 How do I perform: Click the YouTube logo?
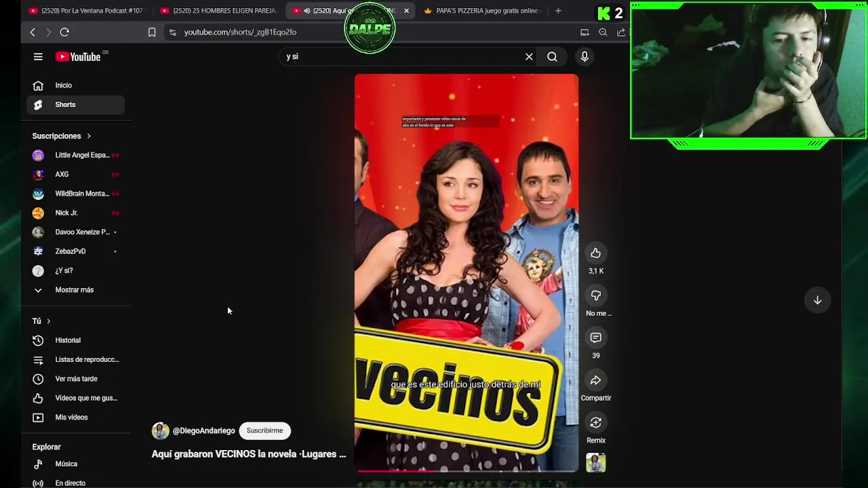click(78, 57)
